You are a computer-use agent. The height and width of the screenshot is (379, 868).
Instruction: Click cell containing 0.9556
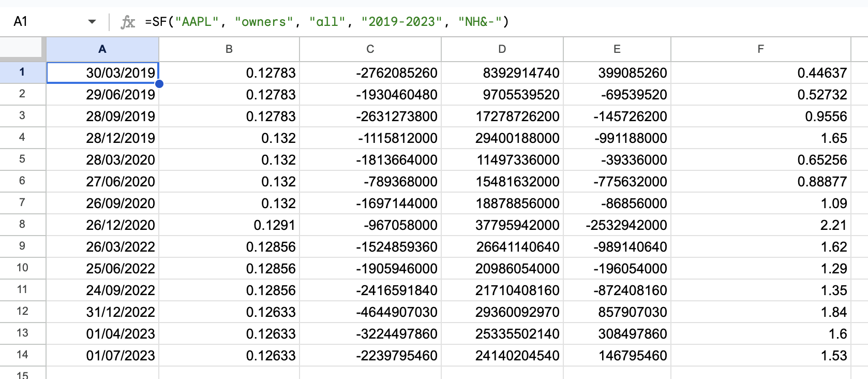[761, 116]
